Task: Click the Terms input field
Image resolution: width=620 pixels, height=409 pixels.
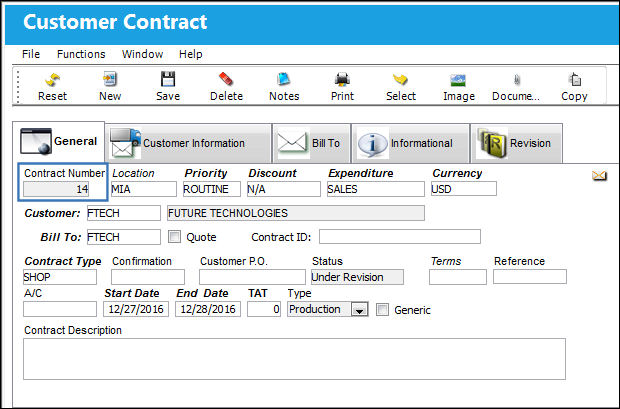Action: (x=458, y=277)
